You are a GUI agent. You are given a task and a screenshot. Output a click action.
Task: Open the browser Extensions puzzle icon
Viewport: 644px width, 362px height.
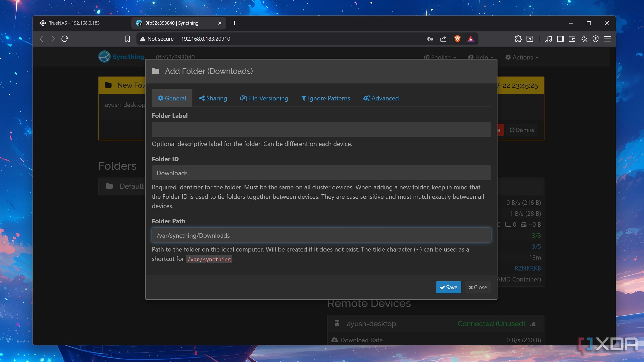pos(519,39)
